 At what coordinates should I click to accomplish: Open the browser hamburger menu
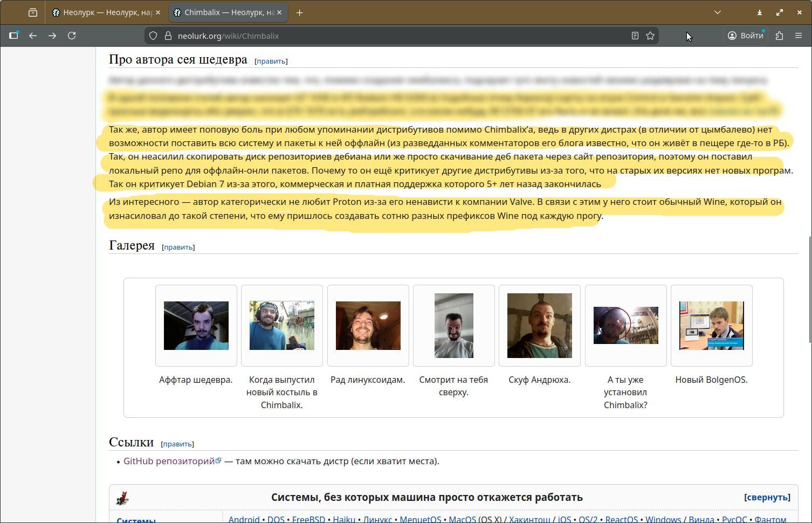pyautogui.click(x=799, y=36)
